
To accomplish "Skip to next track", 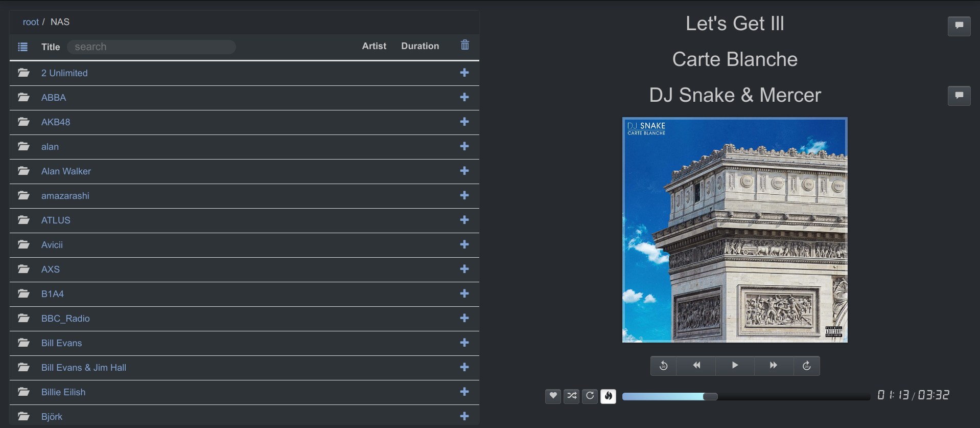I will pos(774,366).
